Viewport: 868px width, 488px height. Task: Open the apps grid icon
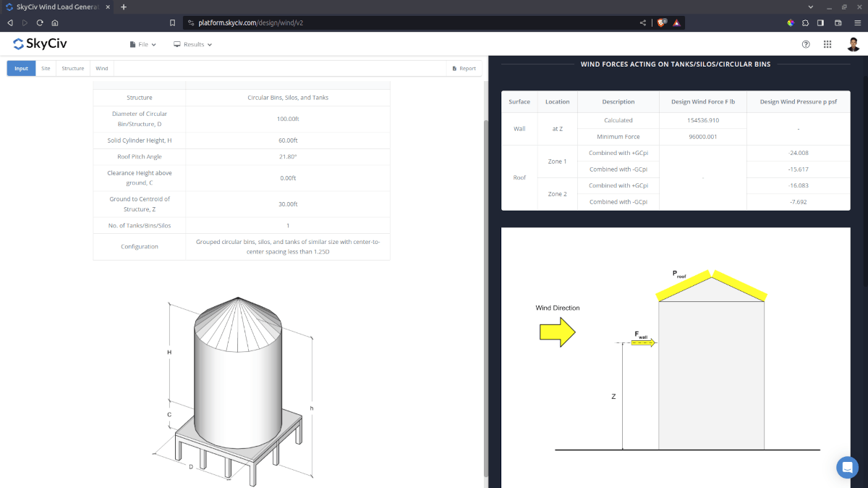[827, 44]
